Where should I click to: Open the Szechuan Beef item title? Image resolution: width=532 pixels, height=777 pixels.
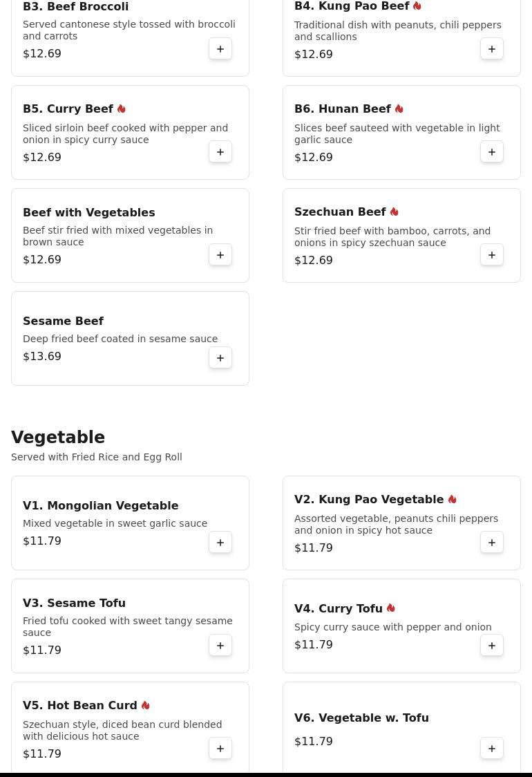(x=340, y=212)
